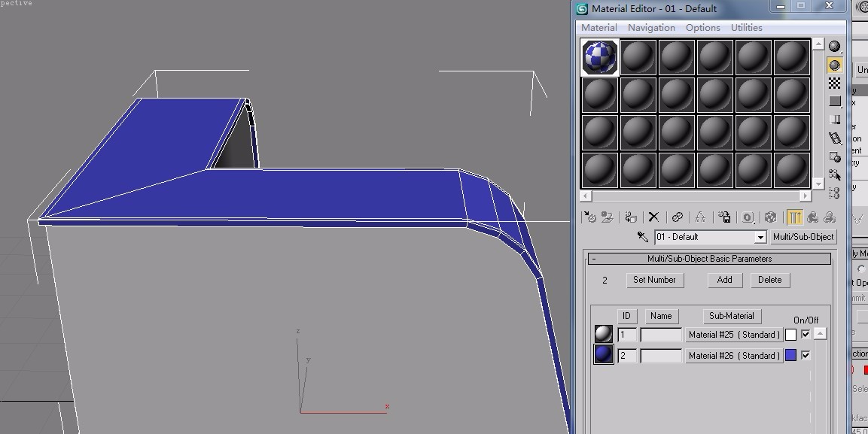This screenshot has width=868, height=434.
Task: Click the Set Number button
Action: (655, 280)
